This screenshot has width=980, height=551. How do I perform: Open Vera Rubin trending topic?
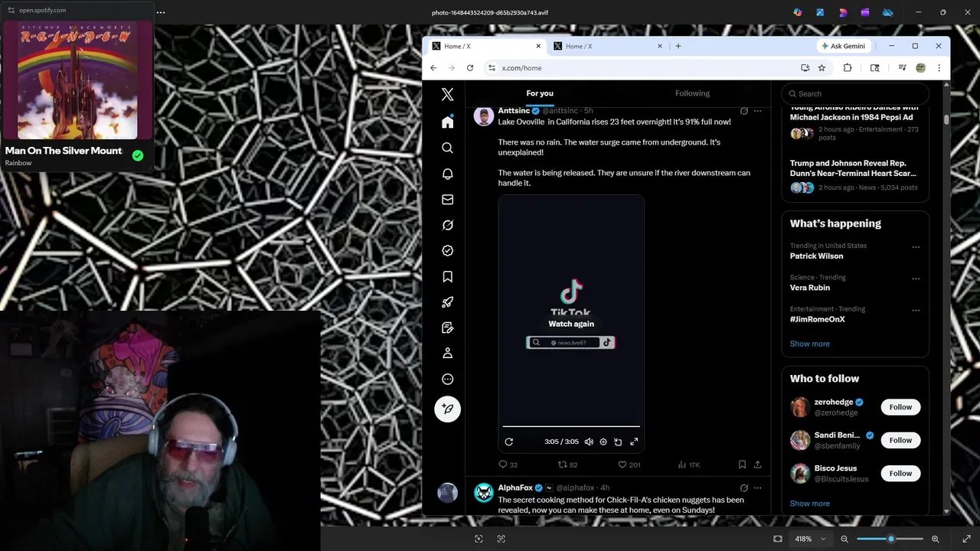pyautogui.click(x=809, y=288)
